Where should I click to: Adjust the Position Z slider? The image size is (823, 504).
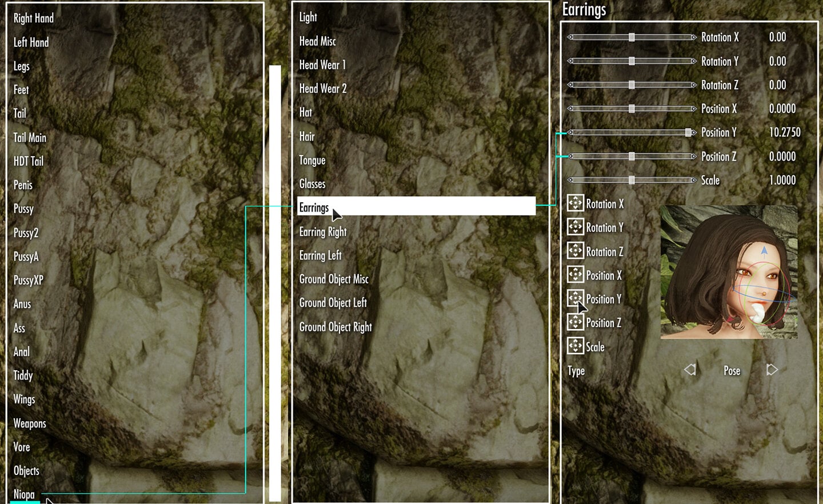(632, 156)
